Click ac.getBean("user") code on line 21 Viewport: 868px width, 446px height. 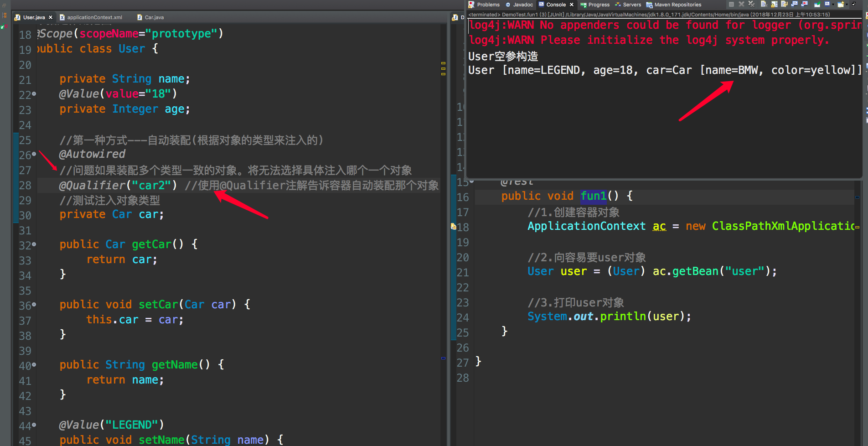712,271
